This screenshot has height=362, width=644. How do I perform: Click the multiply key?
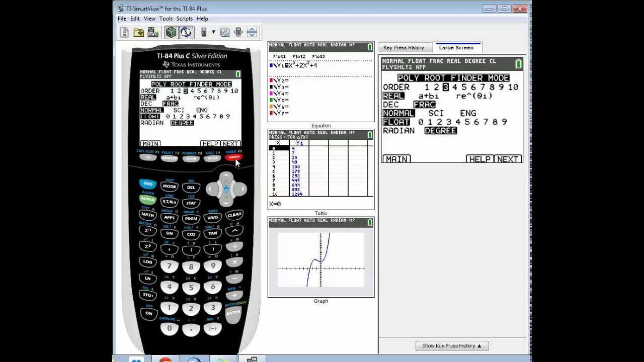(234, 262)
